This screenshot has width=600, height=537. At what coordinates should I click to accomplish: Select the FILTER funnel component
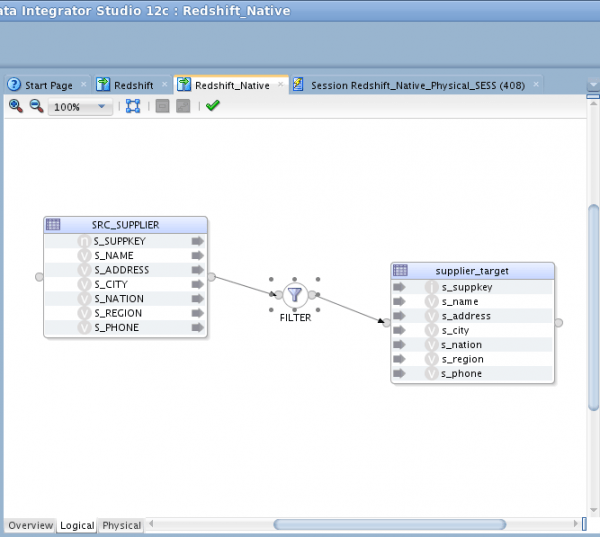click(x=295, y=295)
